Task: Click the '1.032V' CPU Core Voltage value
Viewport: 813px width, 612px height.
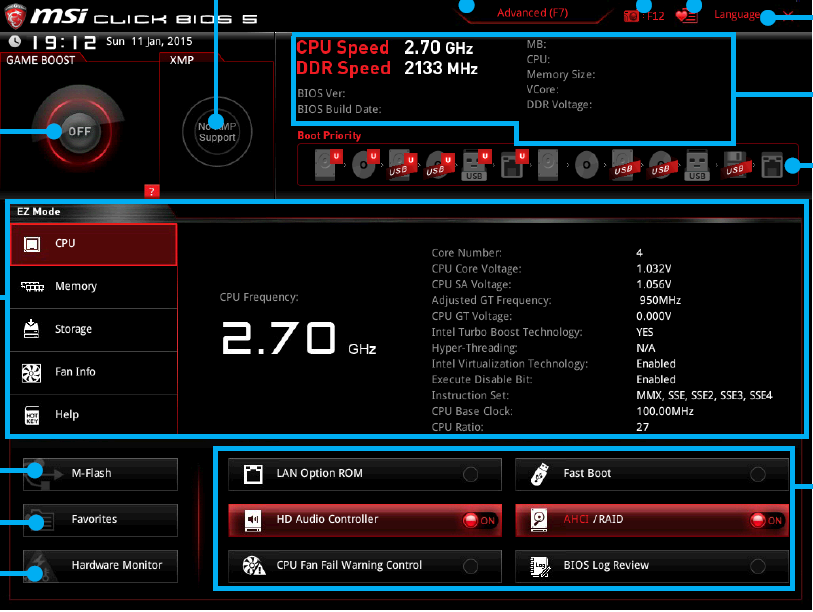Action: pos(653,269)
